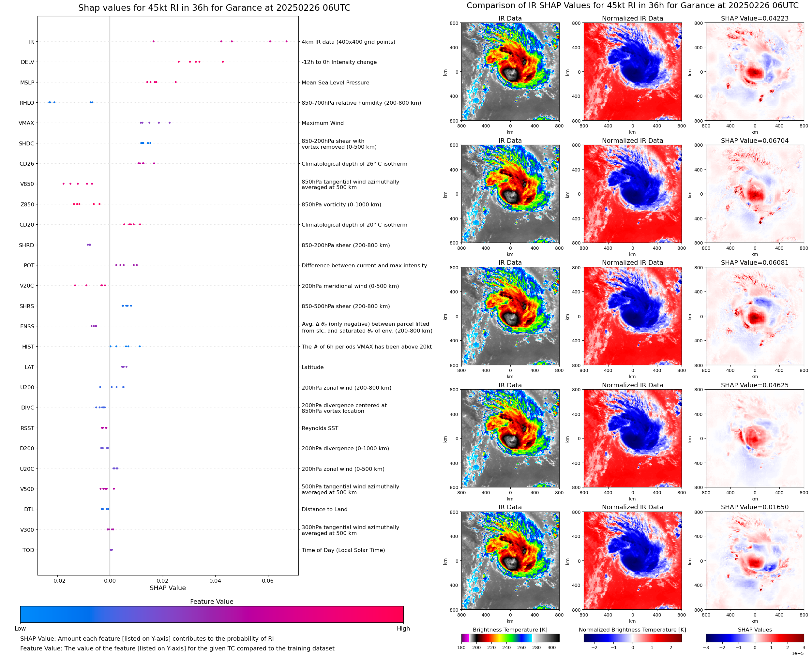Click the DELV feature label
The width and height of the screenshot is (812, 655).
(27, 62)
